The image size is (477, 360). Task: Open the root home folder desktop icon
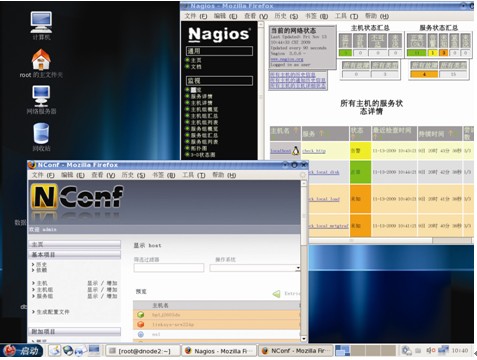41,60
